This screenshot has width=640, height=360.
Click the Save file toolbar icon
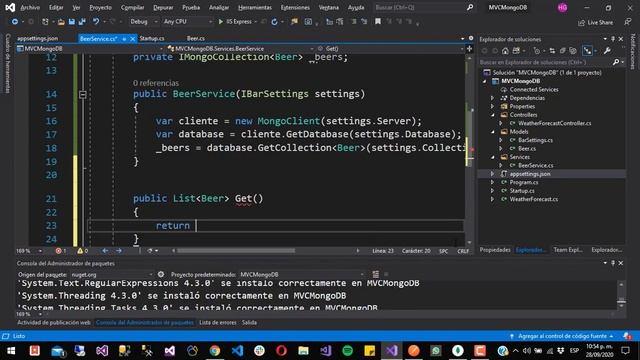71,22
